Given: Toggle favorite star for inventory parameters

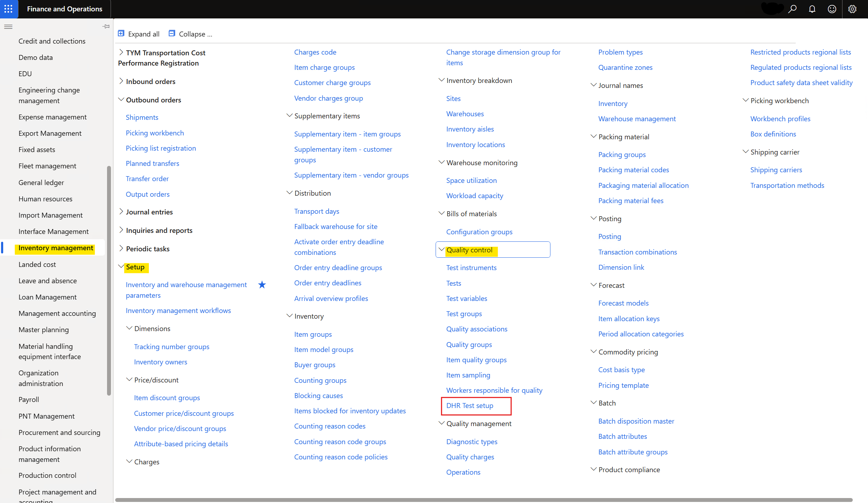Looking at the screenshot, I should [x=262, y=285].
